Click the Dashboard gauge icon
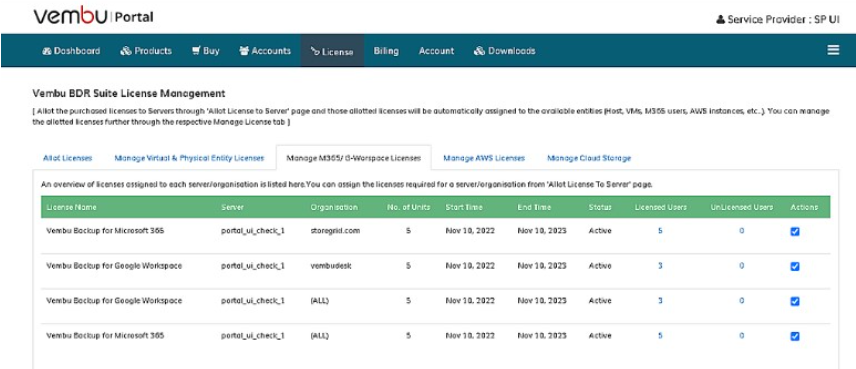Screen dimensions: 856x369 point(46,51)
